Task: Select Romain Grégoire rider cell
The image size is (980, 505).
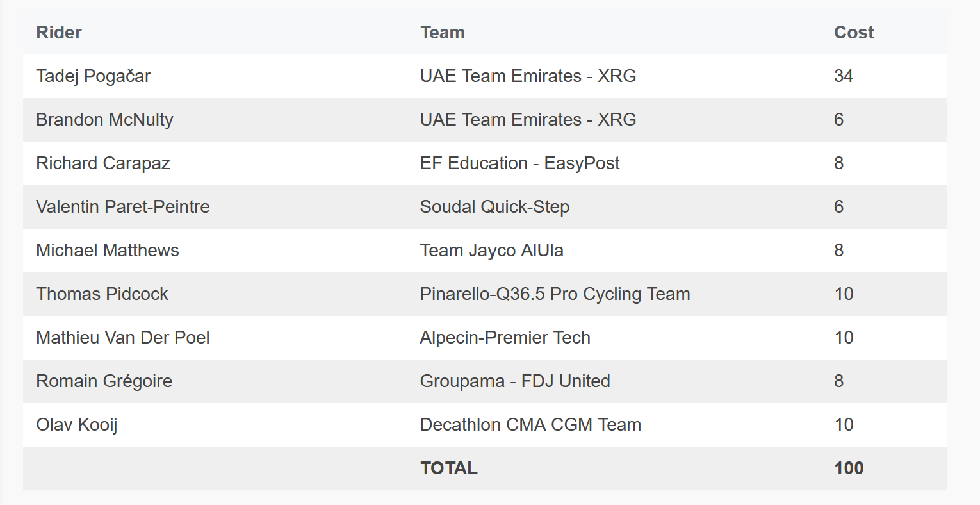Action: tap(104, 381)
